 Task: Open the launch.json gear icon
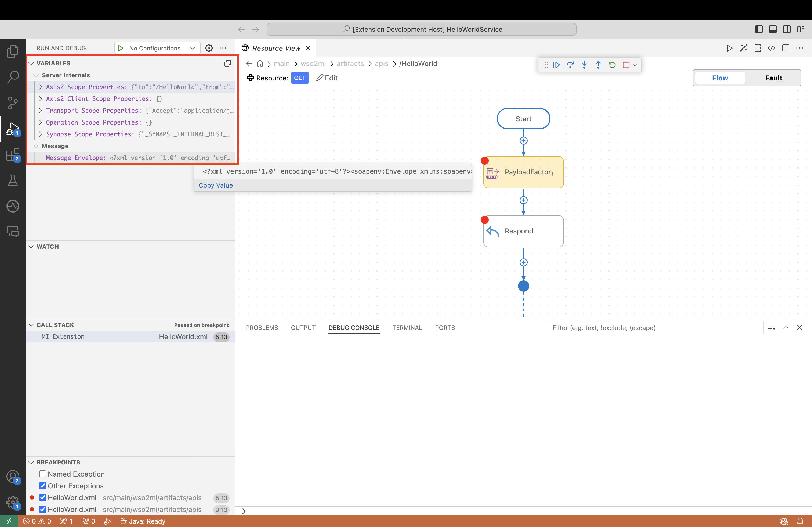[209, 48]
